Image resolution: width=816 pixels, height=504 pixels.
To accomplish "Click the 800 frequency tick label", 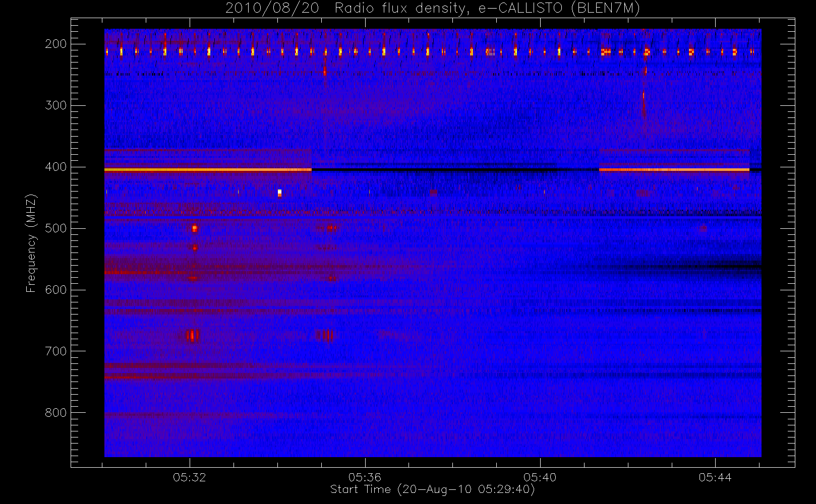I will click(55, 413).
